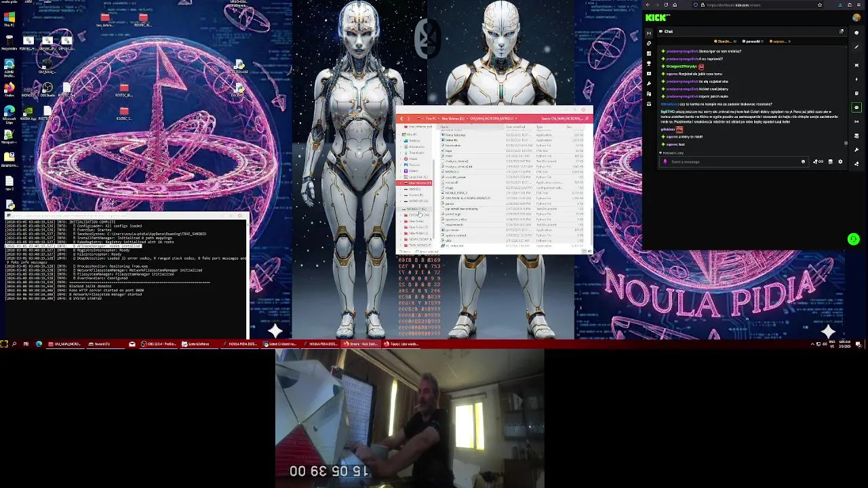
Task: Click the pencil edit icon in Kick's right sidebar
Action: coord(856,47)
